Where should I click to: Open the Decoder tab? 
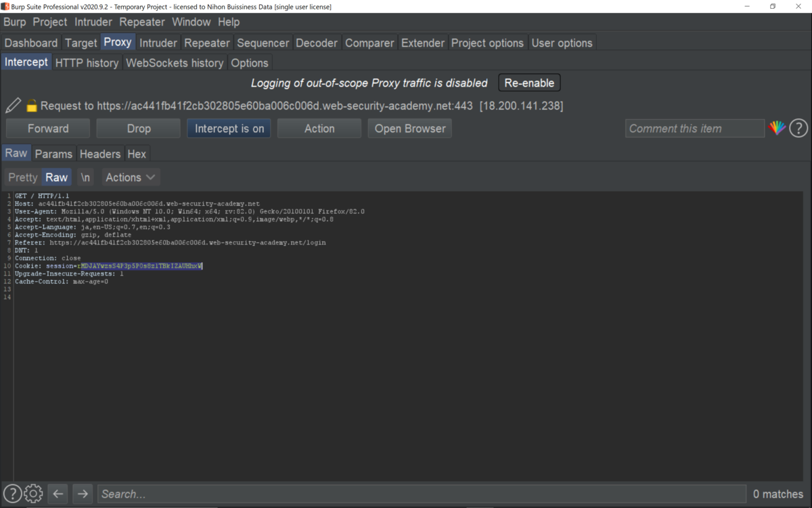[x=317, y=43]
